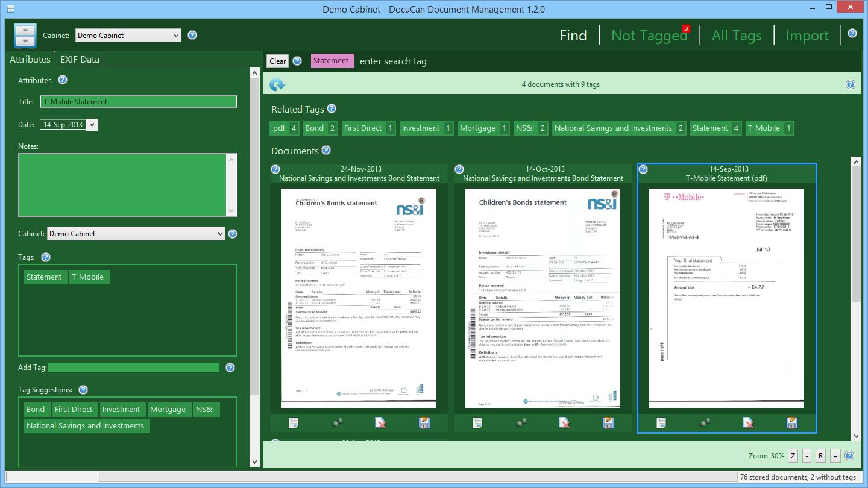This screenshot has height=488, width=868.
Task: Click help icon on the 24-Nov-2013 document
Action: (x=275, y=169)
